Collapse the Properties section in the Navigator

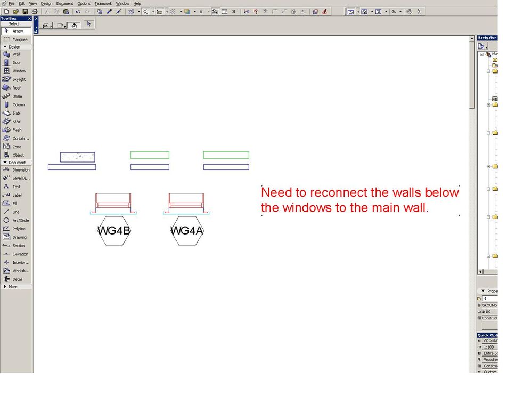click(483, 291)
